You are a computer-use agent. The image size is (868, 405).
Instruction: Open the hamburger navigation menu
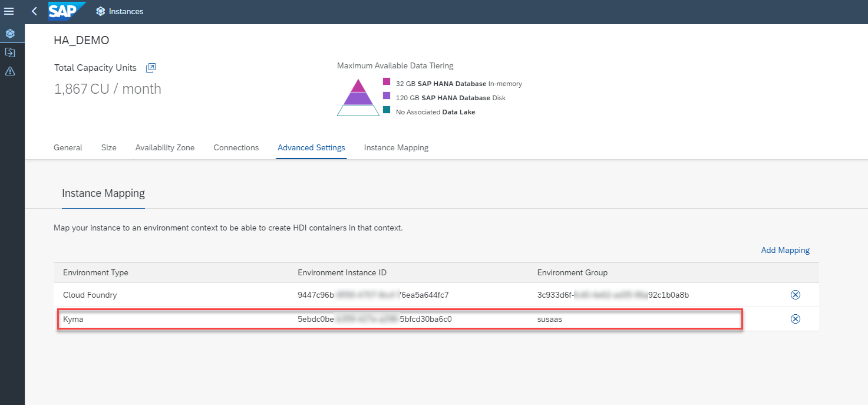(x=9, y=11)
